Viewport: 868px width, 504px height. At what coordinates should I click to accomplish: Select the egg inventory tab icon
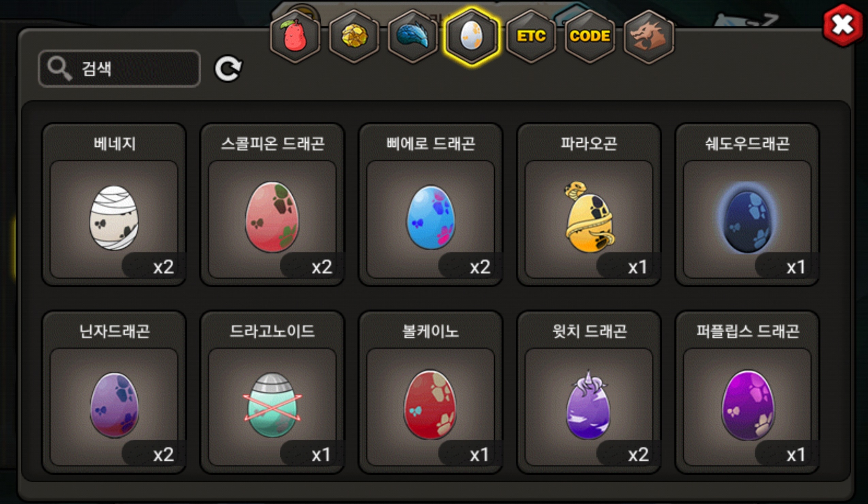pos(471,36)
